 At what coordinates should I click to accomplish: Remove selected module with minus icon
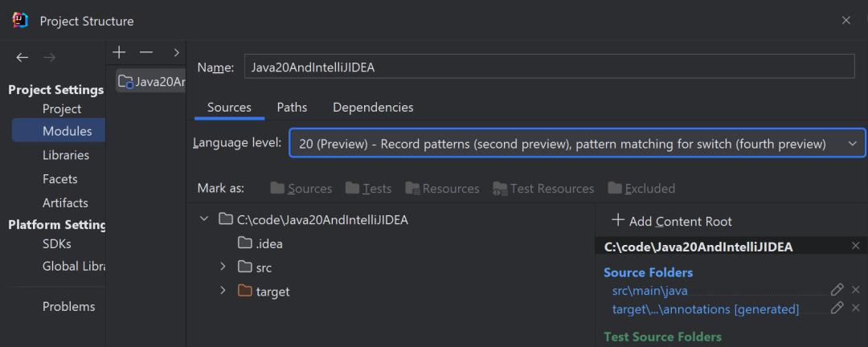pyautogui.click(x=146, y=52)
